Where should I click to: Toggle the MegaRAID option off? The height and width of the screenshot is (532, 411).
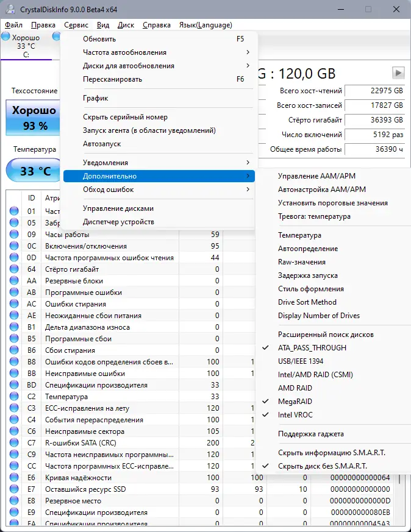click(295, 402)
